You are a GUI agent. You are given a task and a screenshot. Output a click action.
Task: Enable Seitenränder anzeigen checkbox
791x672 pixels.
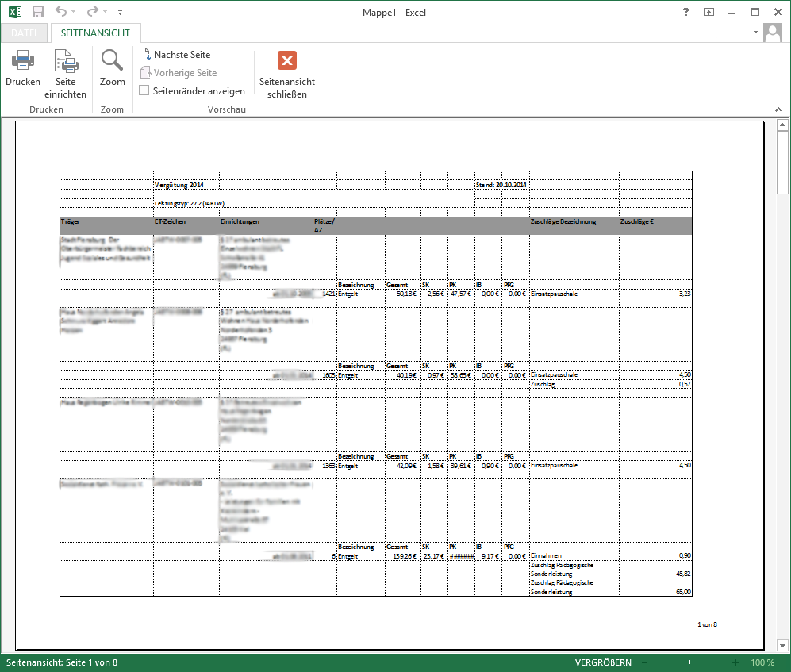pyautogui.click(x=144, y=90)
